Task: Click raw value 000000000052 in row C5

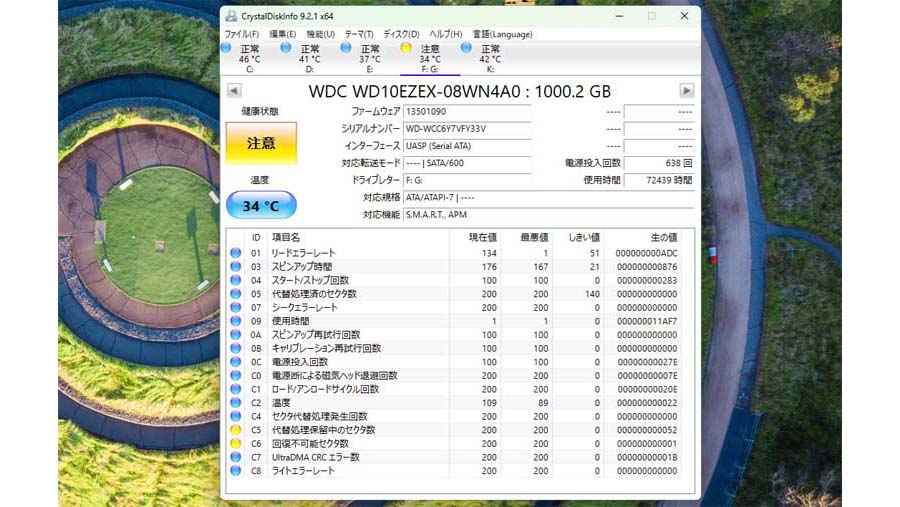Action: pyautogui.click(x=647, y=430)
